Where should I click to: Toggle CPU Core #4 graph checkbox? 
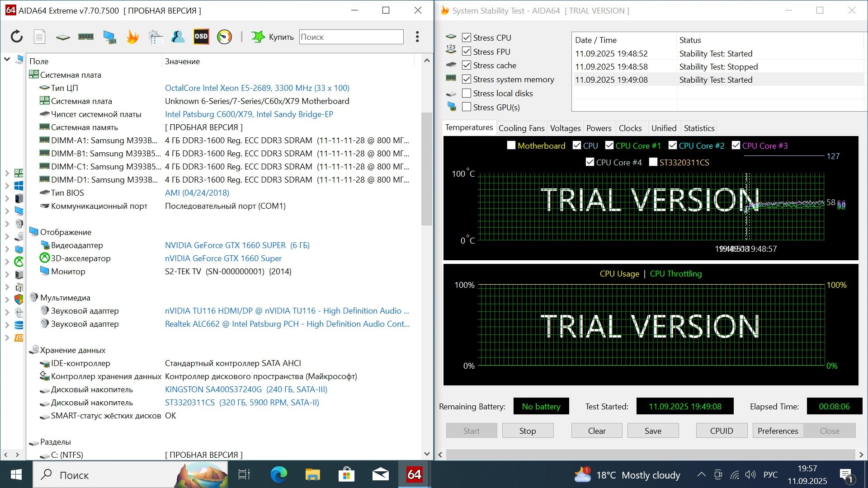click(x=590, y=162)
